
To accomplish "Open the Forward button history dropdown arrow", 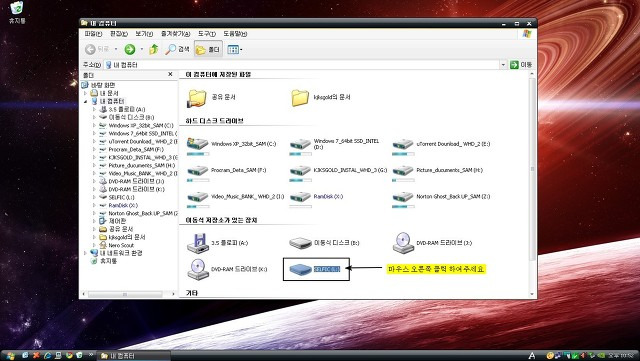I will 142,49.
